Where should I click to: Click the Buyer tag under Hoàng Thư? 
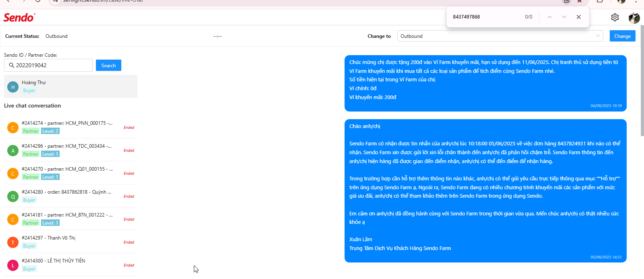click(x=29, y=91)
